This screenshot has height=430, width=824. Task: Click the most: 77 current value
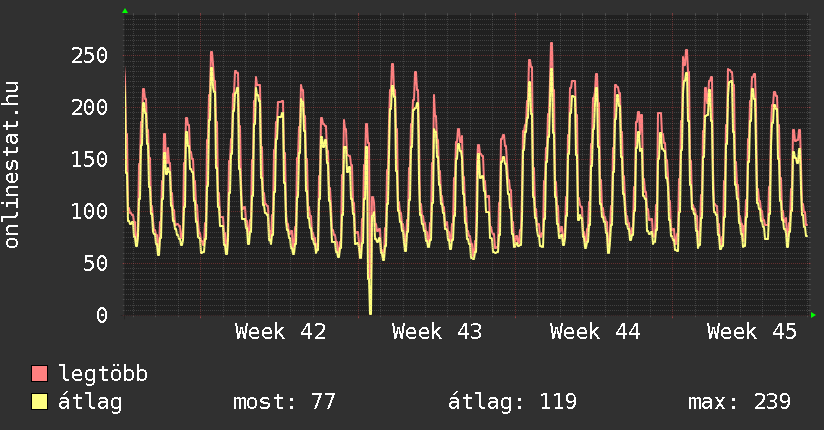point(284,402)
